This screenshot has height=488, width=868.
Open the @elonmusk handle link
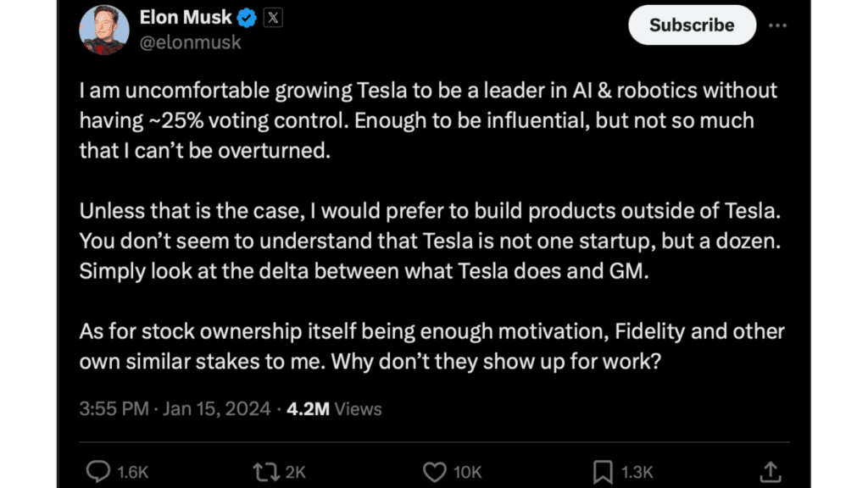coord(189,42)
